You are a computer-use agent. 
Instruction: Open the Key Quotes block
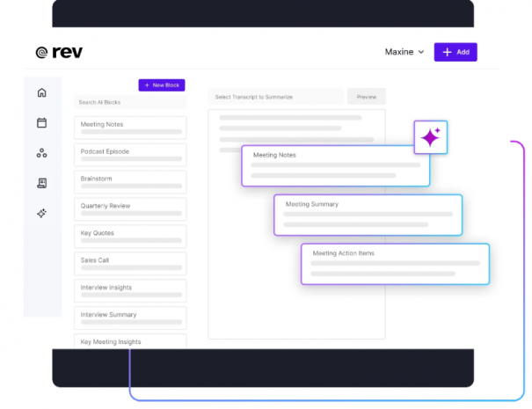[130, 237]
